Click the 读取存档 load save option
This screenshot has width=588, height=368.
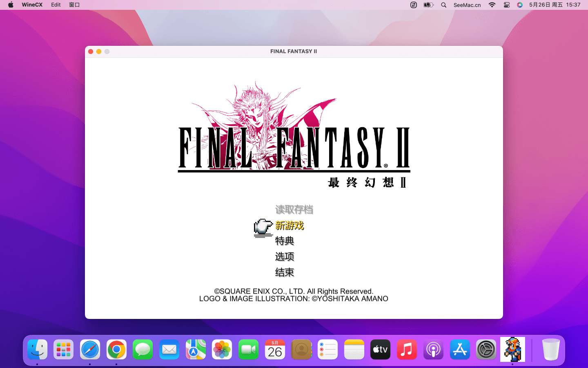click(294, 210)
